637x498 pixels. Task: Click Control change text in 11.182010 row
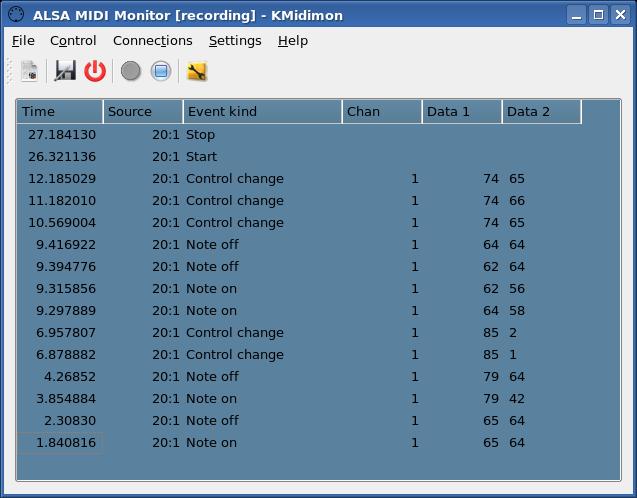(235, 200)
